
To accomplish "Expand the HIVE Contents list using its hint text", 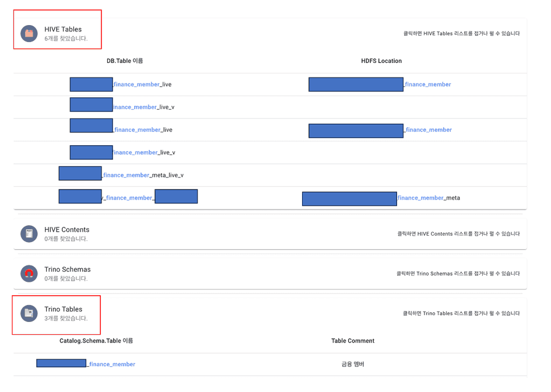I will click(x=458, y=234).
